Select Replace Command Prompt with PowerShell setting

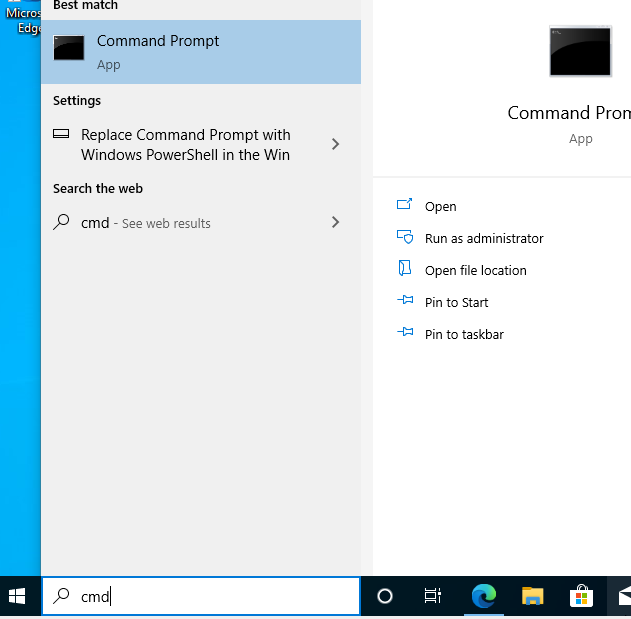pyautogui.click(x=201, y=144)
